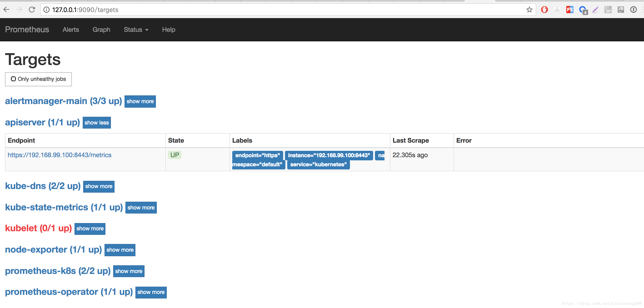Click the endpoint="https" label badge
Screen dimensions: 644x308
pyautogui.click(x=257, y=155)
